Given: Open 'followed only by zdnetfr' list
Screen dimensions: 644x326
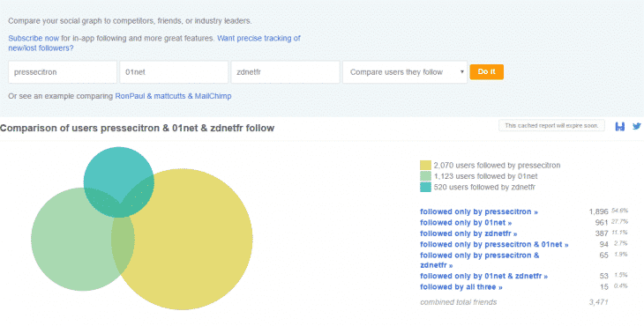Looking at the screenshot, I should coord(468,233).
